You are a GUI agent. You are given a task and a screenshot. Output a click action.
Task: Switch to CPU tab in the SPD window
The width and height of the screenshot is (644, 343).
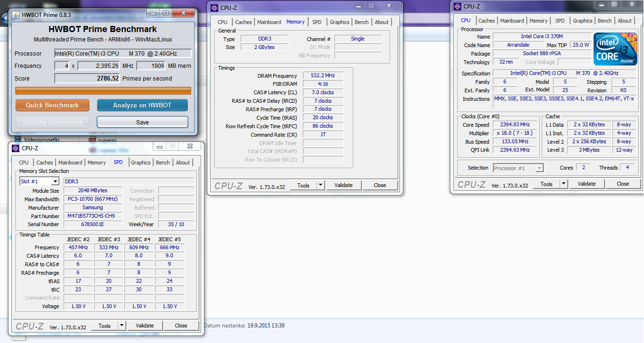click(x=24, y=163)
